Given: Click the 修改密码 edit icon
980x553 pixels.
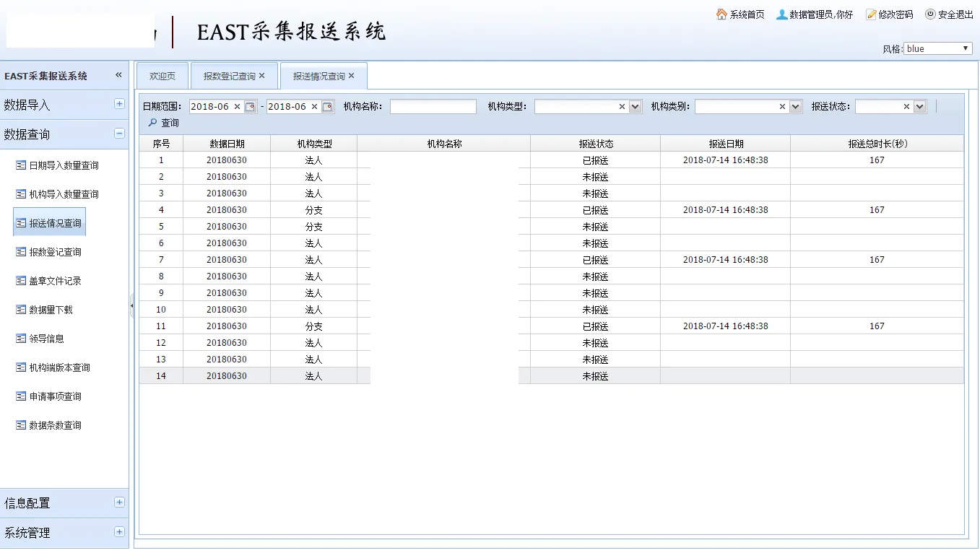Looking at the screenshot, I should 871,14.
